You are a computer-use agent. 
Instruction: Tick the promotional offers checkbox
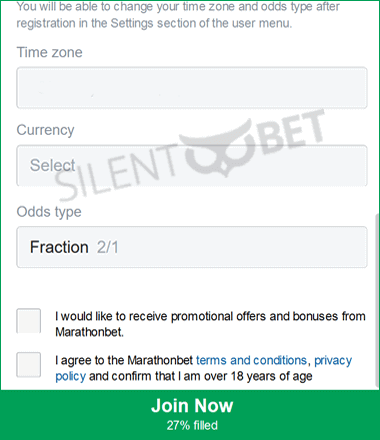29,321
